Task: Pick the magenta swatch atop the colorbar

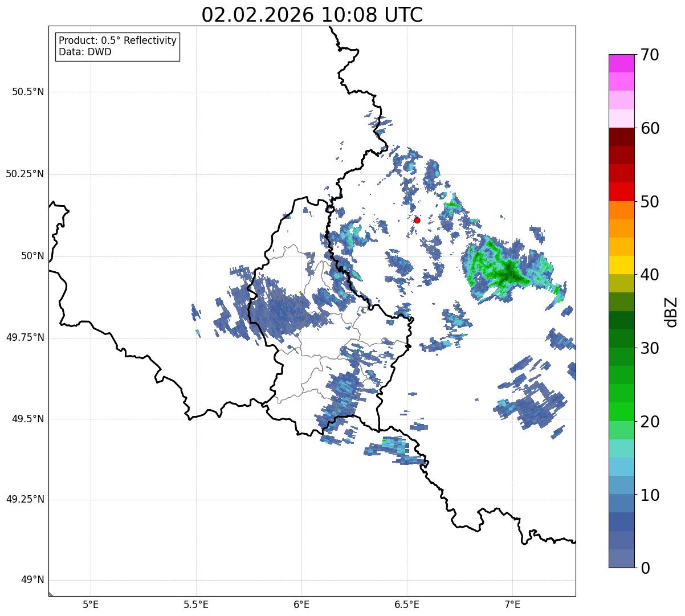Action: [621, 63]
